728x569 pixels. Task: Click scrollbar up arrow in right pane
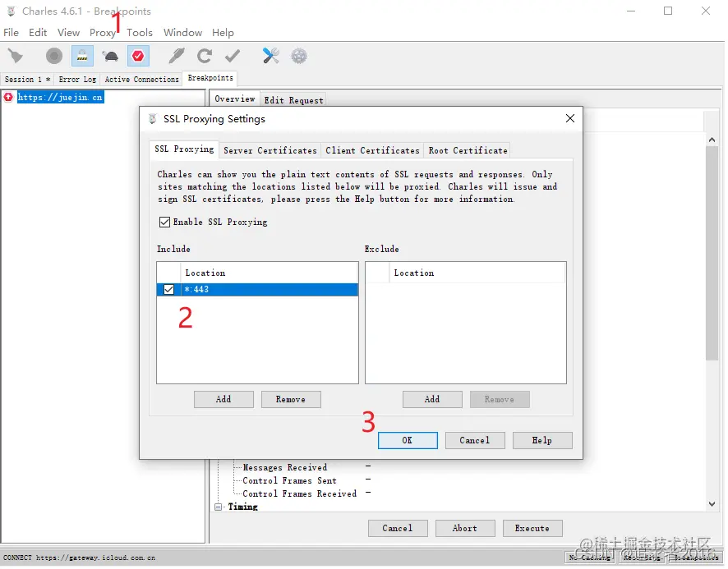(x=712, y=140)
